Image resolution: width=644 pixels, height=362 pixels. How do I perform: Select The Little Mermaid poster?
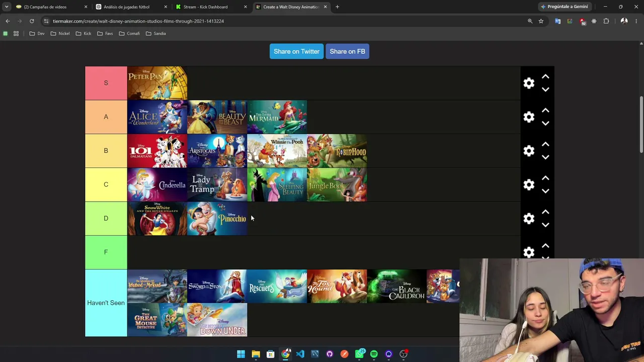(x=277, y=117)
